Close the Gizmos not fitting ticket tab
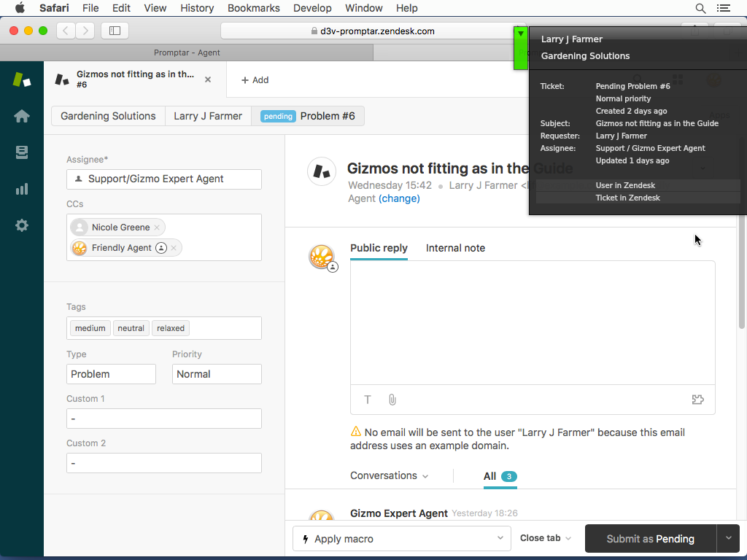The width and height of the screenshot is (747, 560). tap(208, 79)
